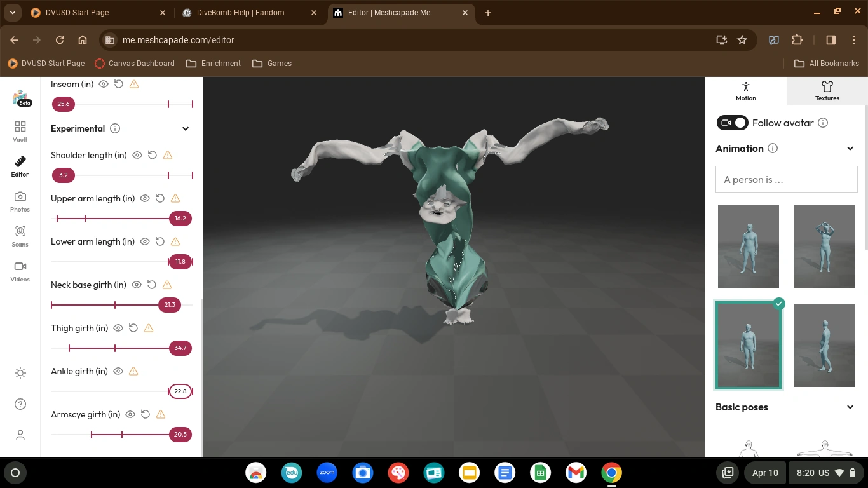This screenshot has height=488, width=868.
Task: Switch to the Motion tab
Action: (x=745, y=90)
